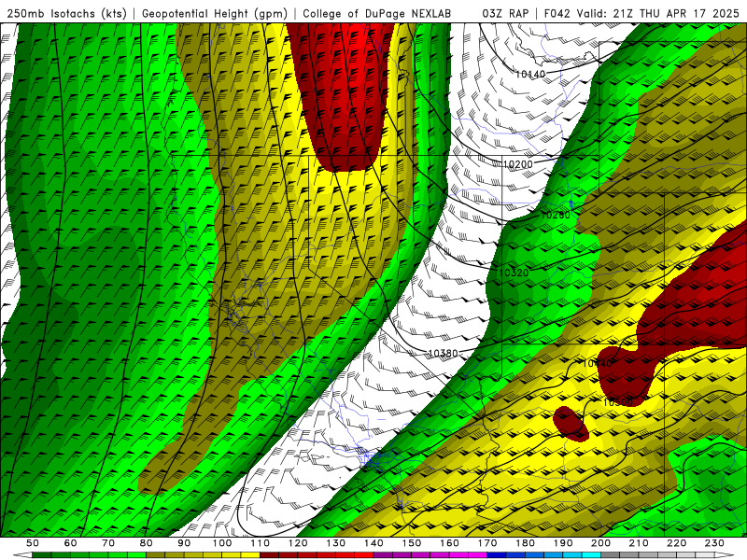Click the small dark red jet core blob
The height and width of the screenshot is (560, 747).
(x=571, y=424)
